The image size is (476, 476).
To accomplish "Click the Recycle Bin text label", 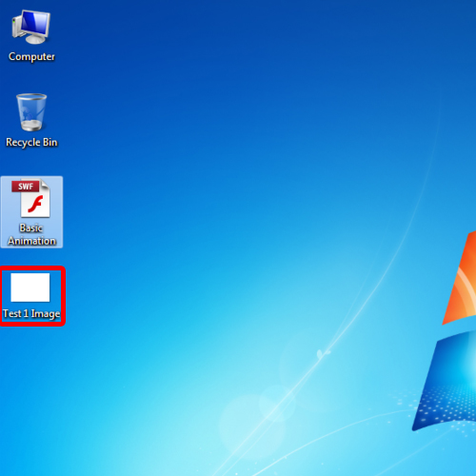I will point(31,142).
